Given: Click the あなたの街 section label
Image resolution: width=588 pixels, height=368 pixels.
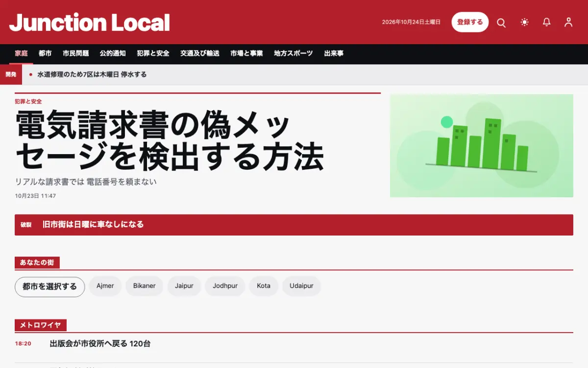Looking at the screenshot, I should (x=37, y=263).
